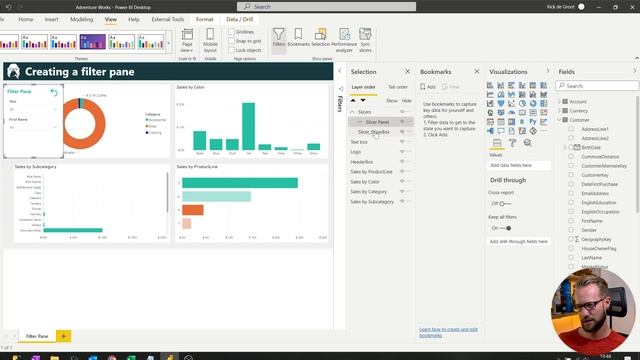This screenshot has width=640, height=360.
Task: Switch to Mobile layout
Action: tap(210, 40)
